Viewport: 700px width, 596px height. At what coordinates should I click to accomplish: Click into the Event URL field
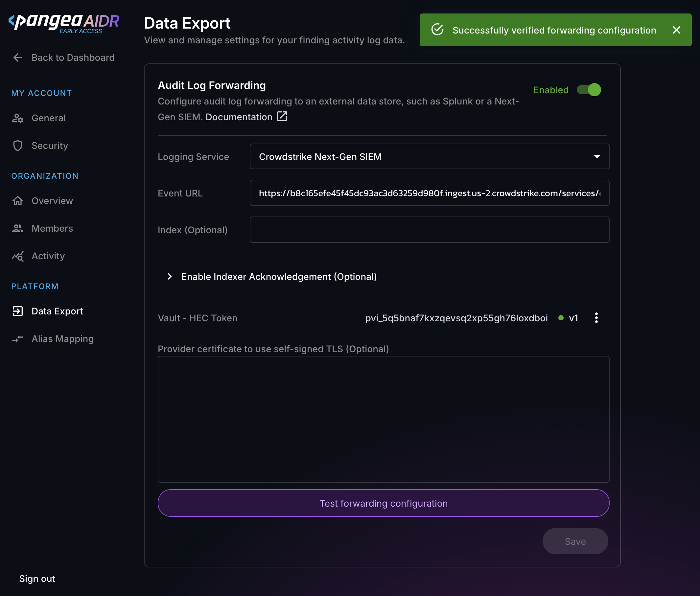(x=429, y=193)
